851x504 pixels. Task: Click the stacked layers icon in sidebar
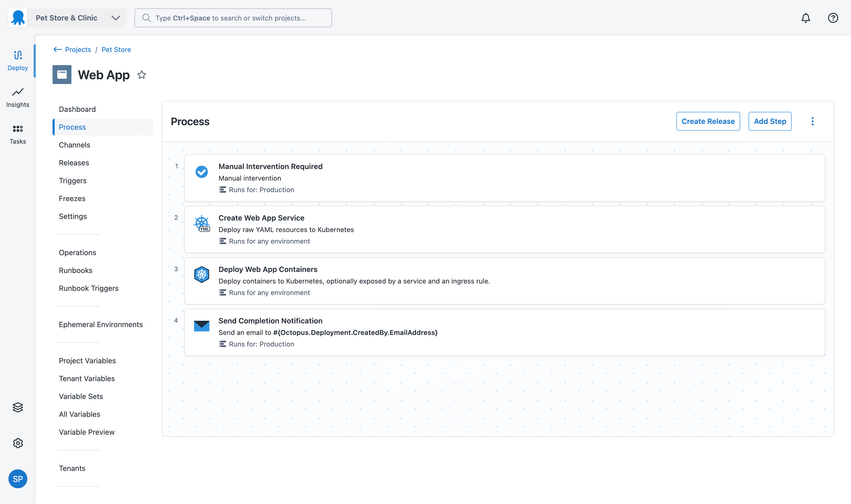click(x=18, y=407)
